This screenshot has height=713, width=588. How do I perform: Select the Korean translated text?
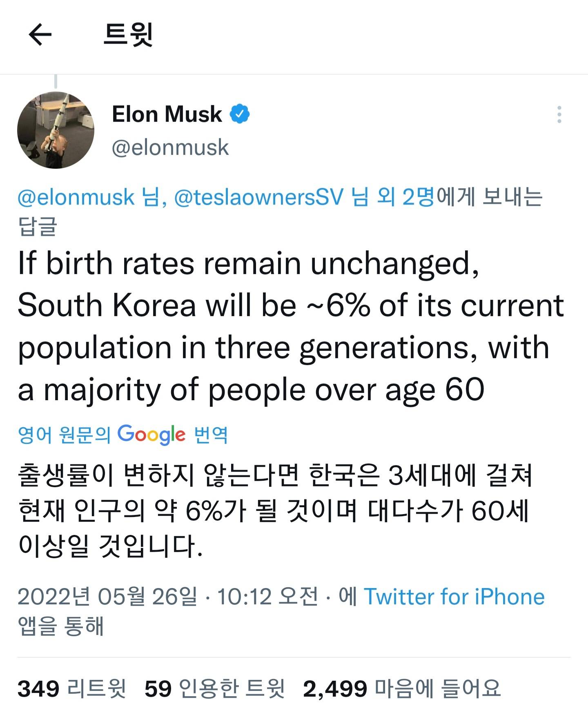click(274, 510)
